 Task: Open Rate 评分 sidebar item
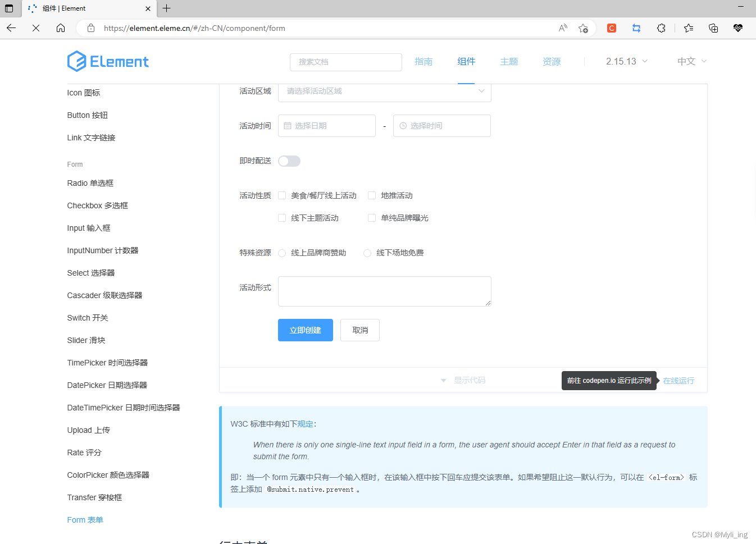click(84, 452)
